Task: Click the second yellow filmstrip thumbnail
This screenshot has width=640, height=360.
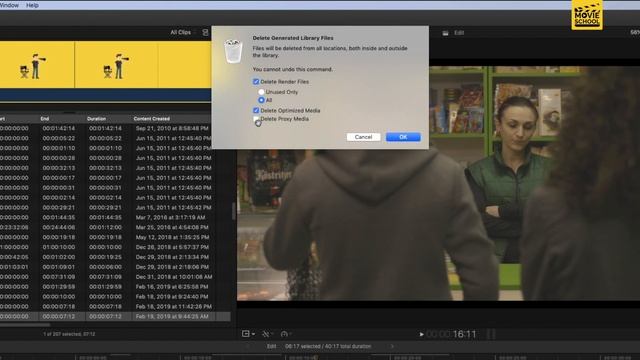Action: pyautogui.click(x=117, y=64)
